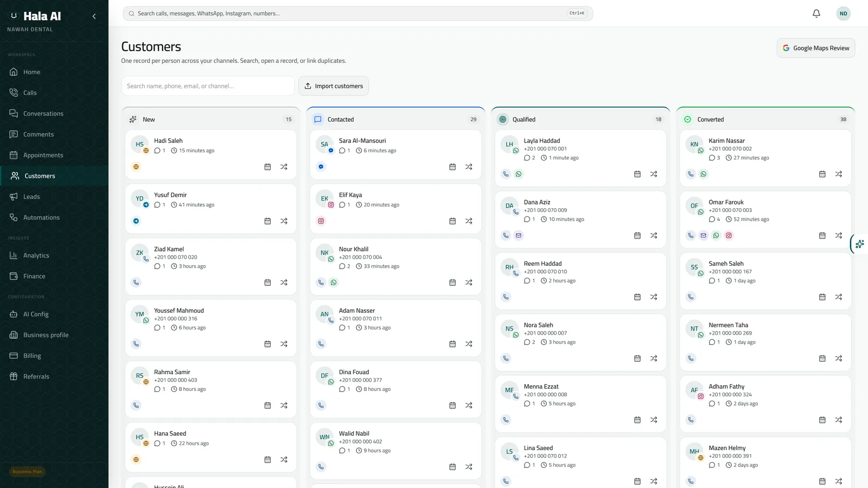This screenshot has width=868, height=488.
Task: Click the calendar icon on Layla Haddad card
Action: click(x=637, y=174)
